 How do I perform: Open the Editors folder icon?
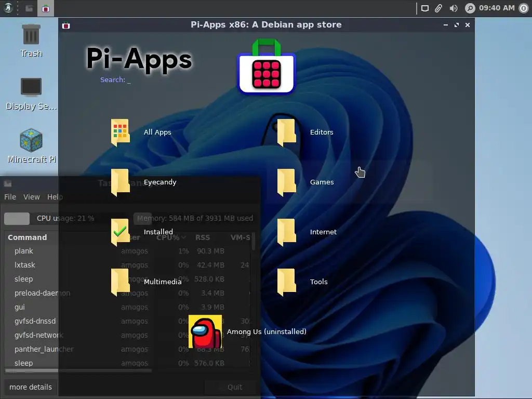click(x=287, y=132)
